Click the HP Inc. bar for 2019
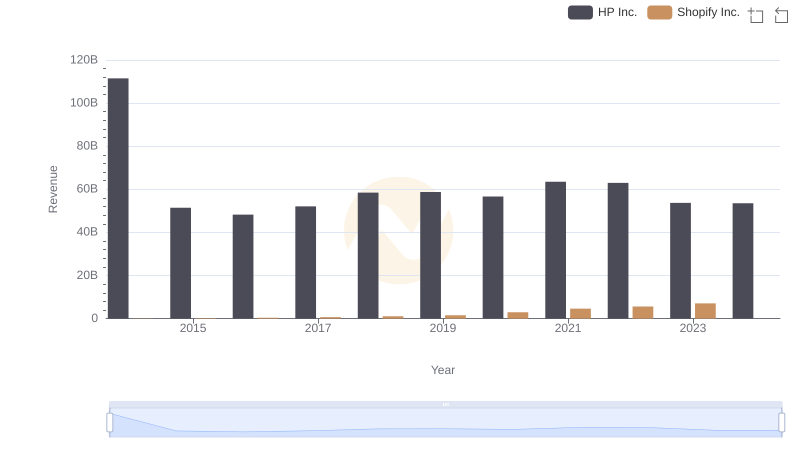The width and height of the screenshot is (800, 461). click(431, 255)
